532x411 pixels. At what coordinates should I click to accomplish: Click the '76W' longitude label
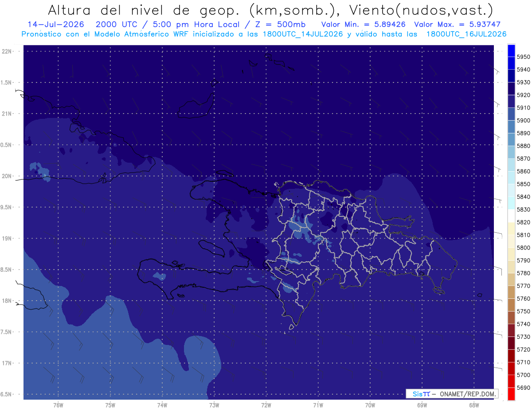click(x=58, y=405)
